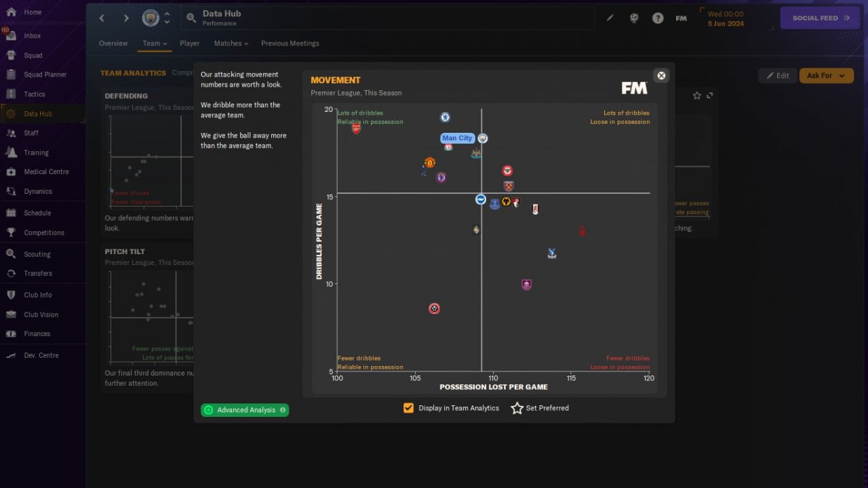
Task: Select the Burnley badge on the chart
Action: 526,285
